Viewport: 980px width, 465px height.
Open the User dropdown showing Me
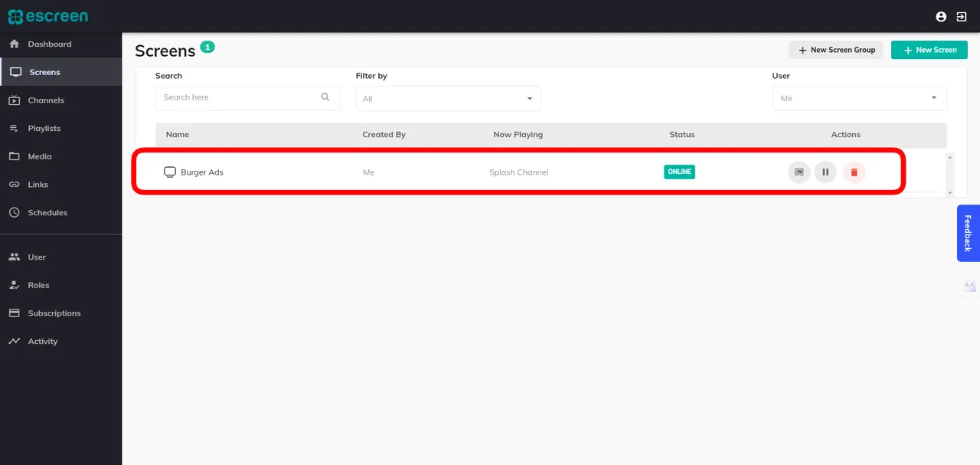click(x=859, y=98)
